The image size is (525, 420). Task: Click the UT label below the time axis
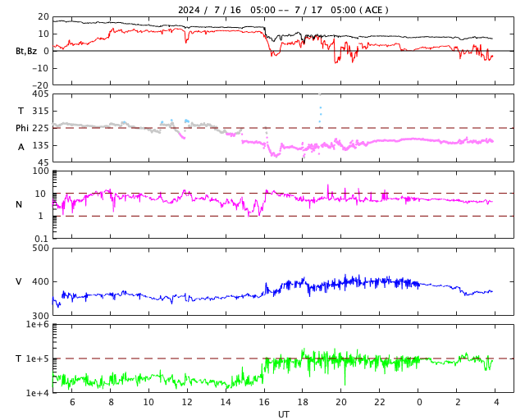(x=284, y=414)
